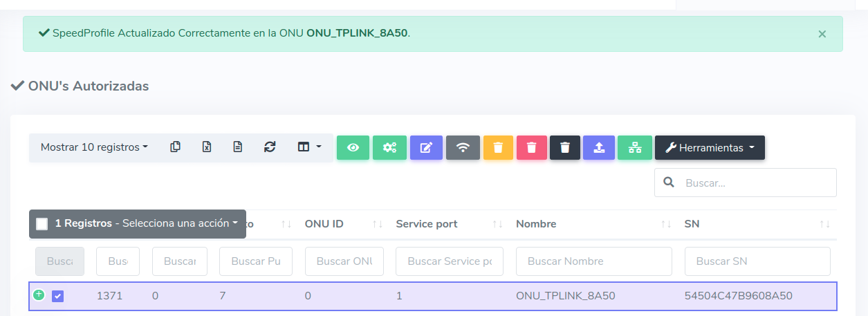Open the Herramientas dropdown menu
The width and height of the screenshot is (868, 316).
coord(710,148)
